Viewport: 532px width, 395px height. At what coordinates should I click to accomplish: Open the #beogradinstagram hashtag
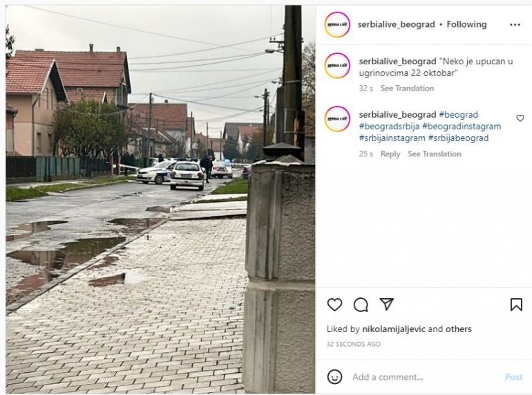click(x=462, y=127)
